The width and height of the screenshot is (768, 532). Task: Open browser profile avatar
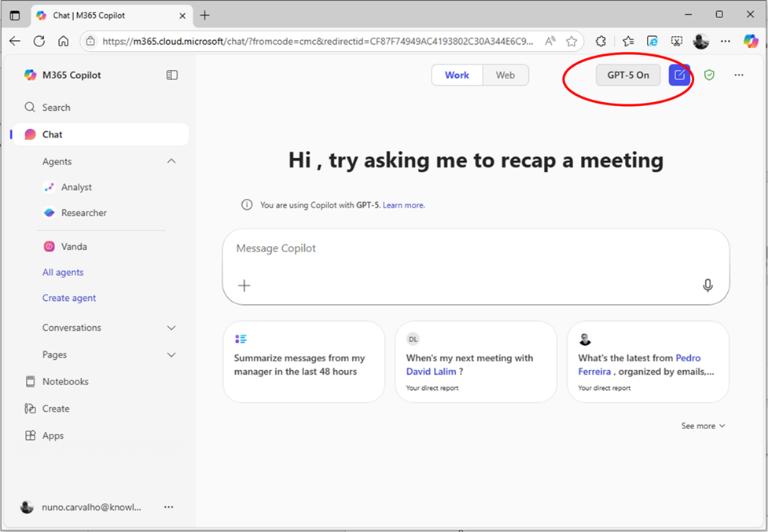click(x=701, y=41)
